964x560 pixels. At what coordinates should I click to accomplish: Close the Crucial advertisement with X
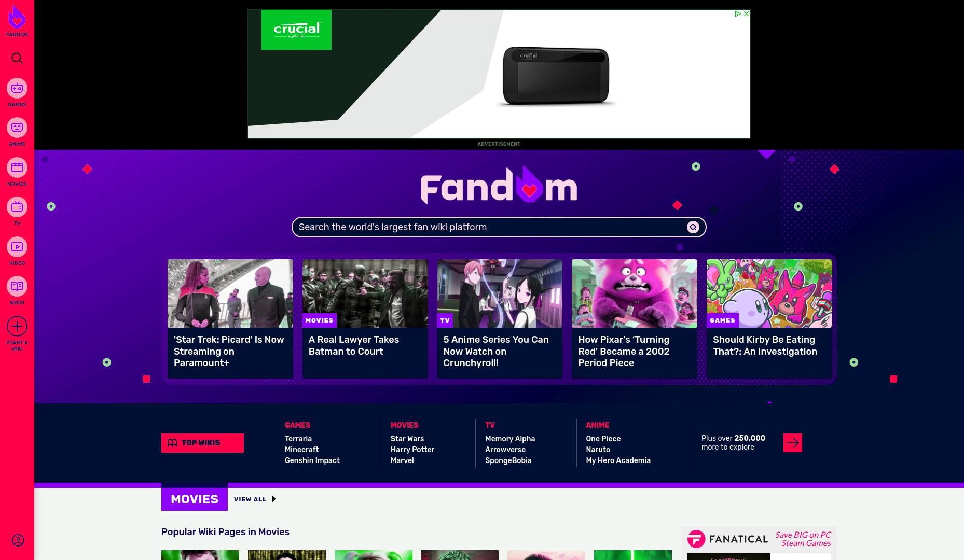coord(746,13)
